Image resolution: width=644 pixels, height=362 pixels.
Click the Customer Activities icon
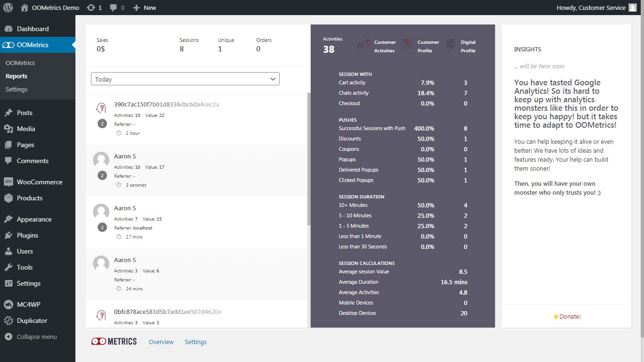pos(363,44)
